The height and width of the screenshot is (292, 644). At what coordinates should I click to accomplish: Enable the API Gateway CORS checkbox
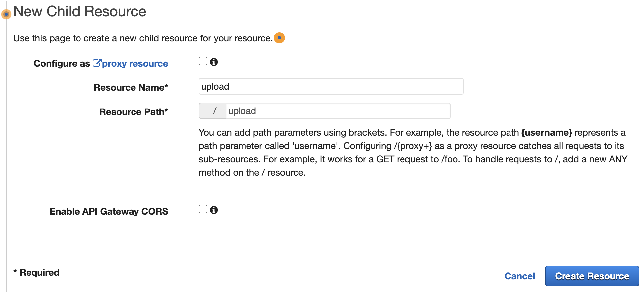[x=203, y=209]
